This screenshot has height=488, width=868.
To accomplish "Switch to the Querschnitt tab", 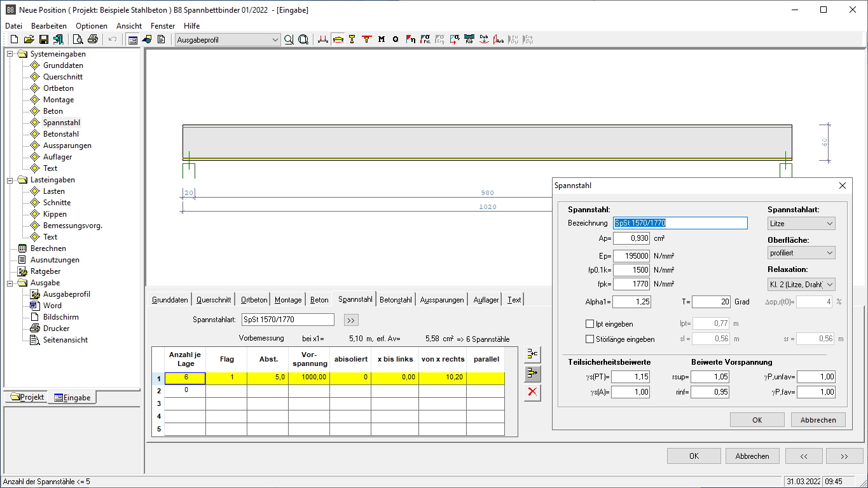I will point(214,300).
